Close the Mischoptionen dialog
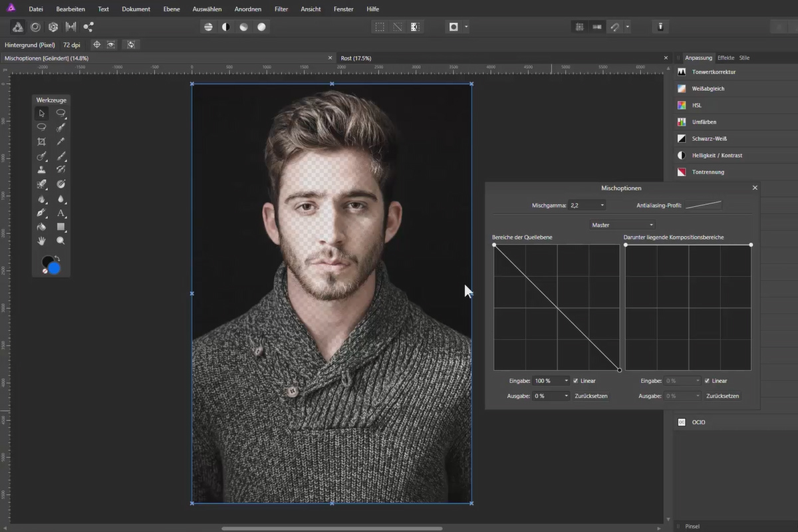 (x=755, y=188)
